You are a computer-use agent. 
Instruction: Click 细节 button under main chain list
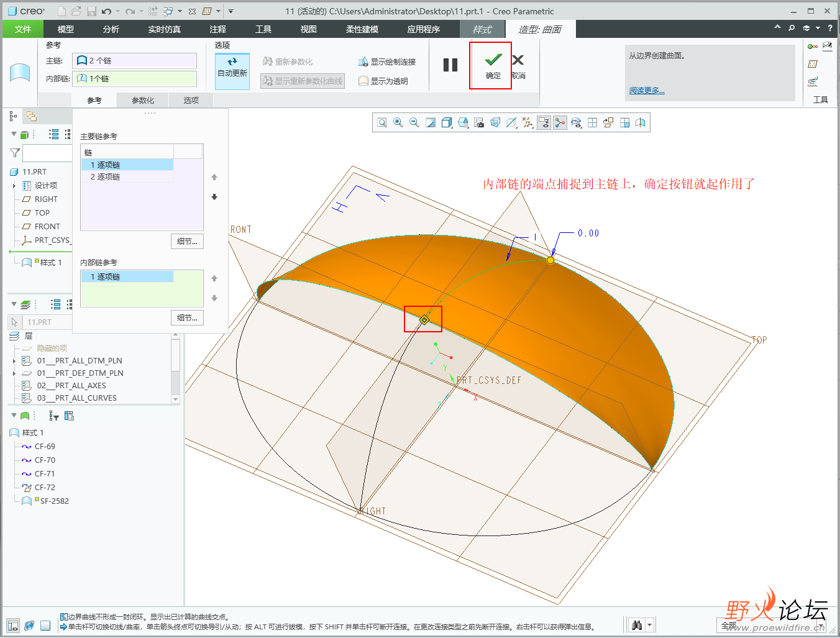tap(187, 241)
